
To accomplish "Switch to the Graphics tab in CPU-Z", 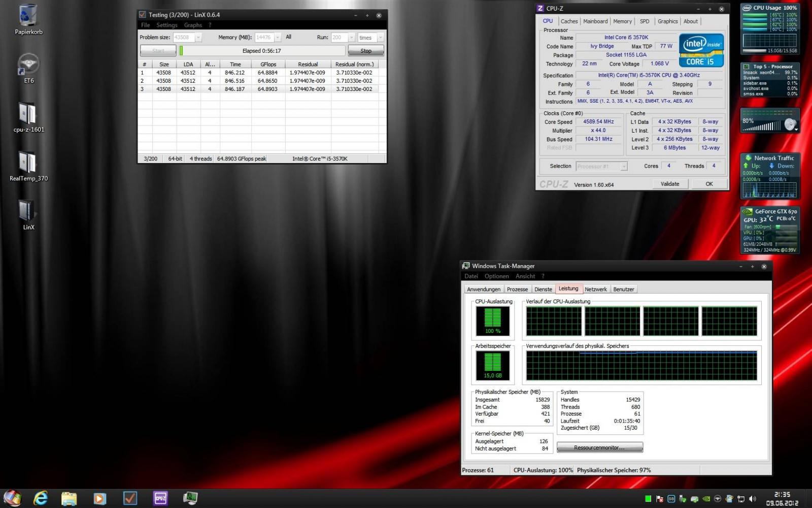I will click(x=667, y=21).
